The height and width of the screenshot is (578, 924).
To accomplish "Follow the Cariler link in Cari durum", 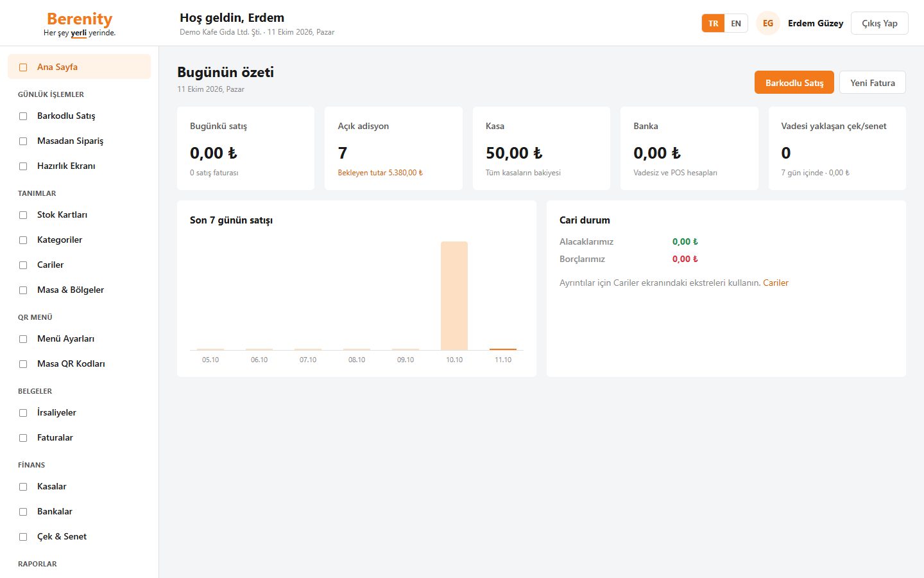I will click(776, 283).
